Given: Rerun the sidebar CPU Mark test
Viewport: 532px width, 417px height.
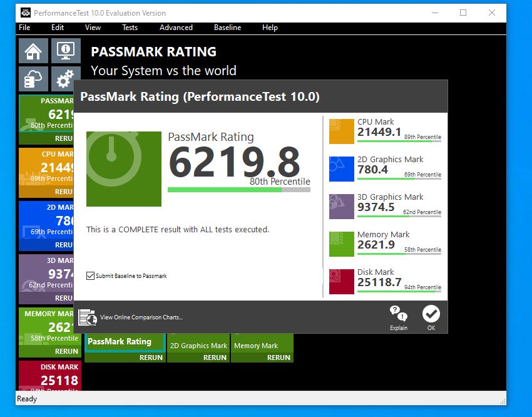Looking at the screenshot, I should click(x=64, y=192).
